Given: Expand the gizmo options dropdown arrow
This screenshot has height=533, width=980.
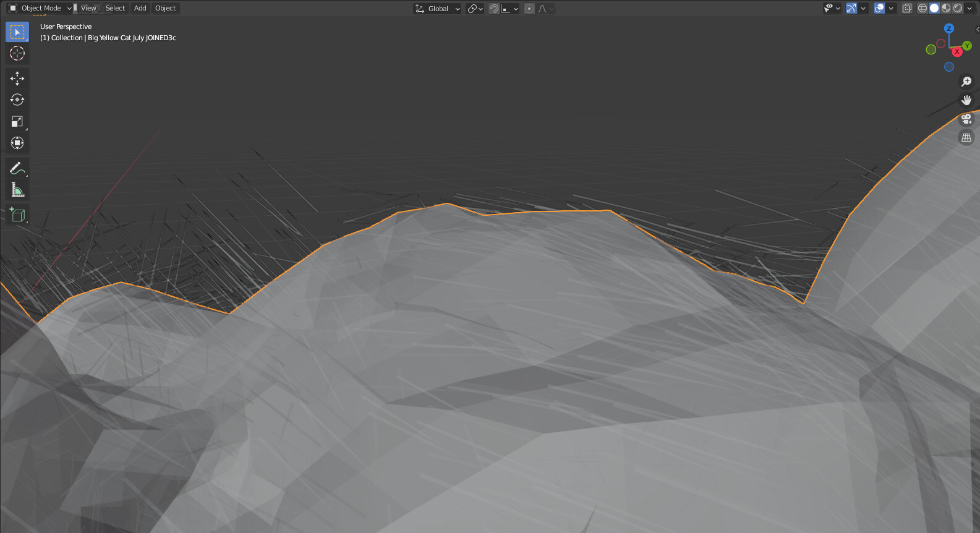Looking at the screenshot, I should [x=863, y=8].
